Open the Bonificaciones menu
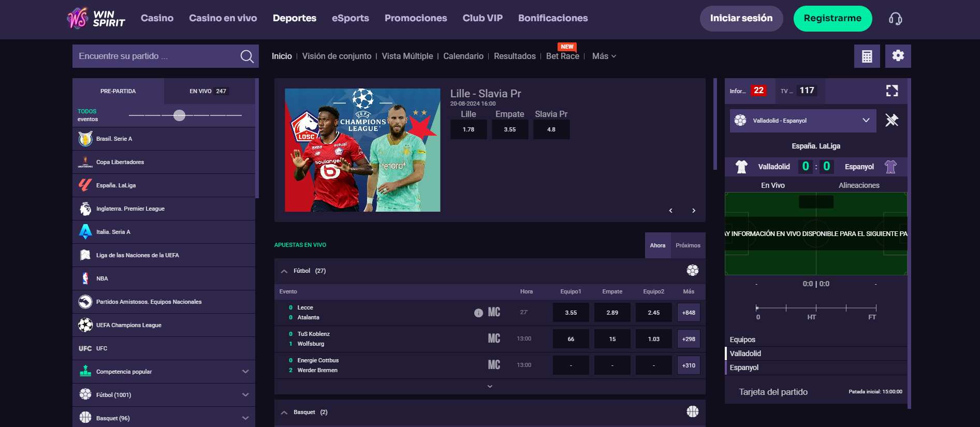 tap(553, 18)
